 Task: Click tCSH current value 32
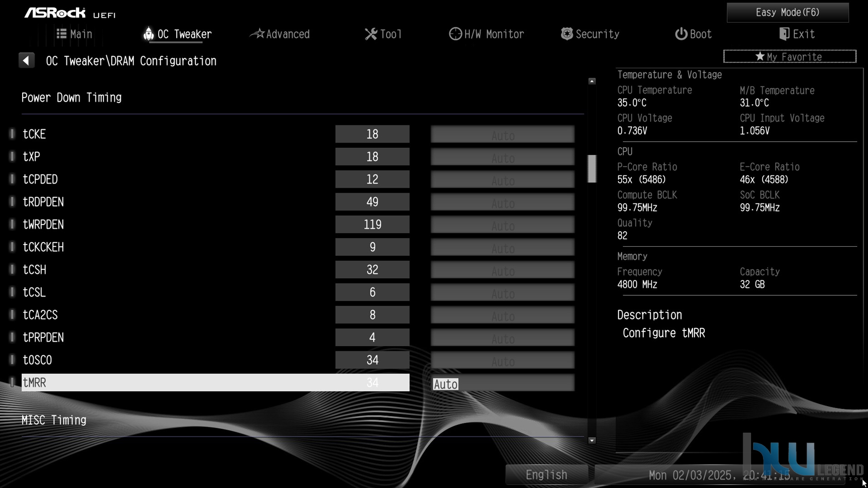(x=372, y=269)
